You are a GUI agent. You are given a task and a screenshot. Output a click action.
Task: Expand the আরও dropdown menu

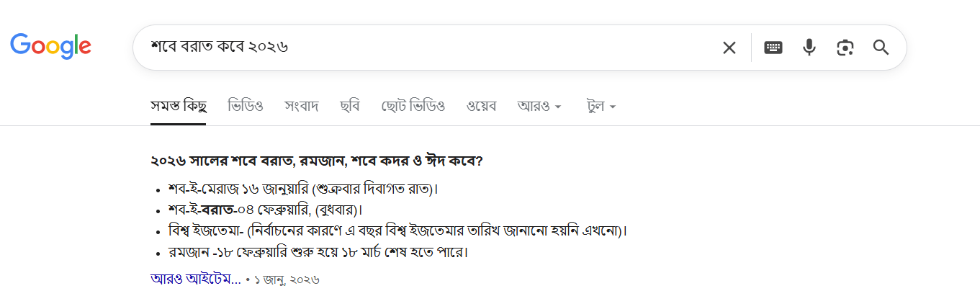coord(539,107)
